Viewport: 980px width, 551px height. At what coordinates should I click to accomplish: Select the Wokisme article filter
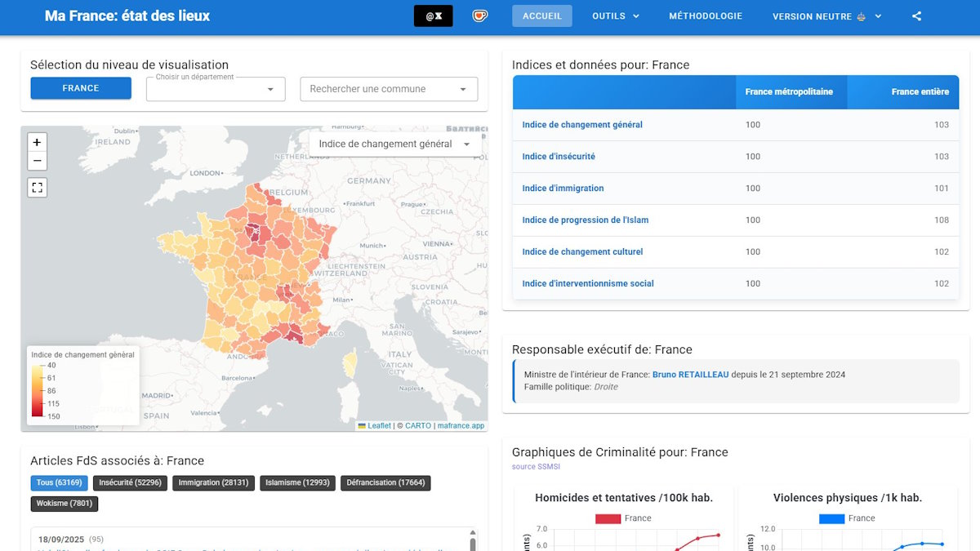point(65,504)
